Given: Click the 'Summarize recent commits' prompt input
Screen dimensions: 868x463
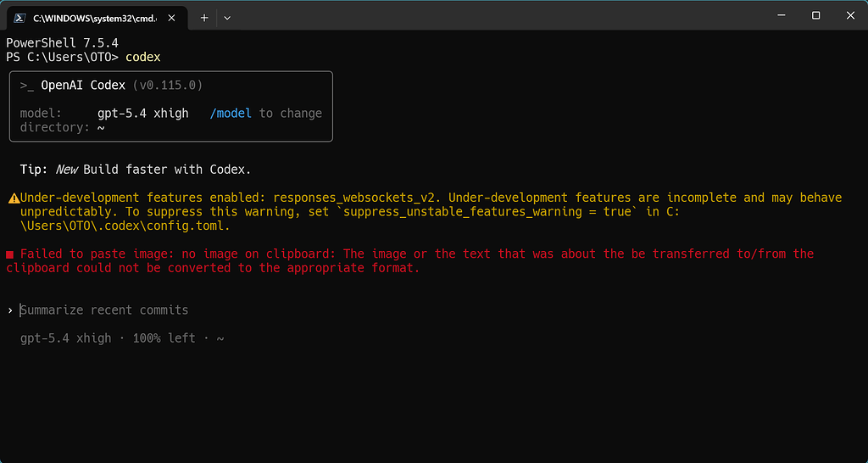Looking at the screenshot, I should [x=104, y=310].
